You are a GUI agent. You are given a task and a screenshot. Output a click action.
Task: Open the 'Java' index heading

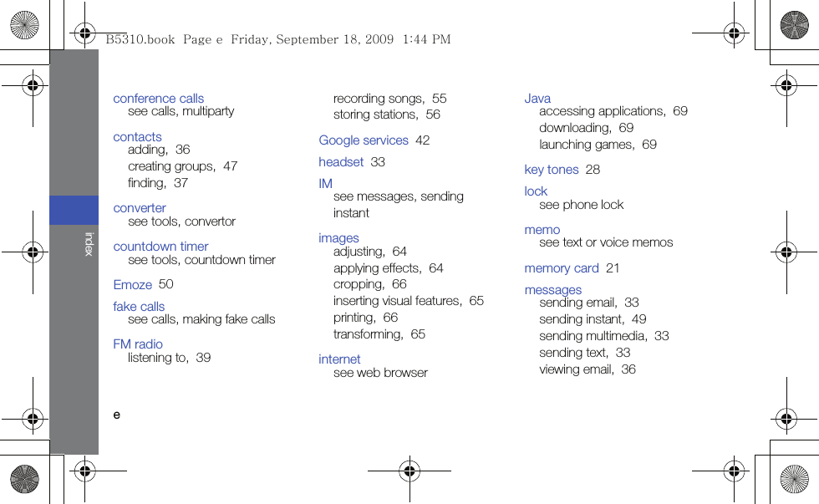(x=537, y=98)
